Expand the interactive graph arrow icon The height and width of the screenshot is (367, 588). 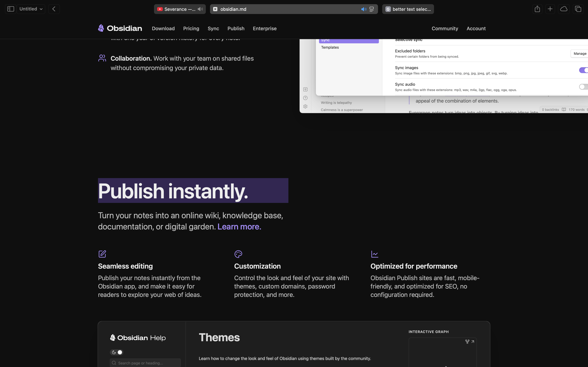tap(472, 341)
